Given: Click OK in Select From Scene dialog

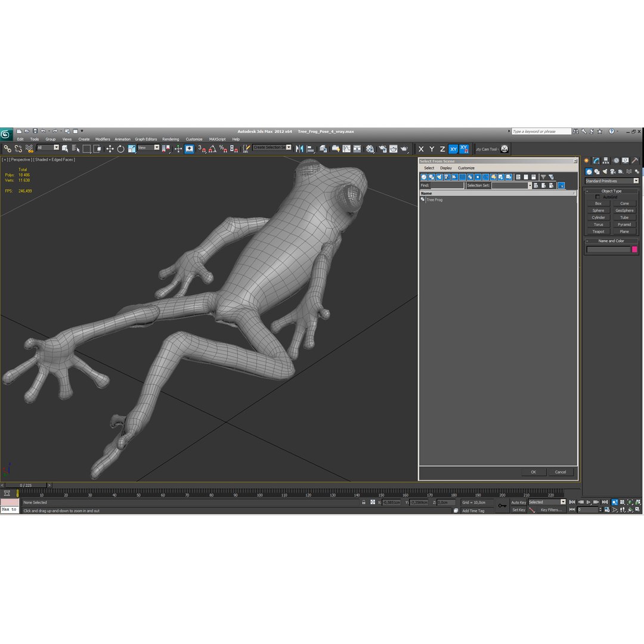Looking at the screenshot, I should pos(534,472).
